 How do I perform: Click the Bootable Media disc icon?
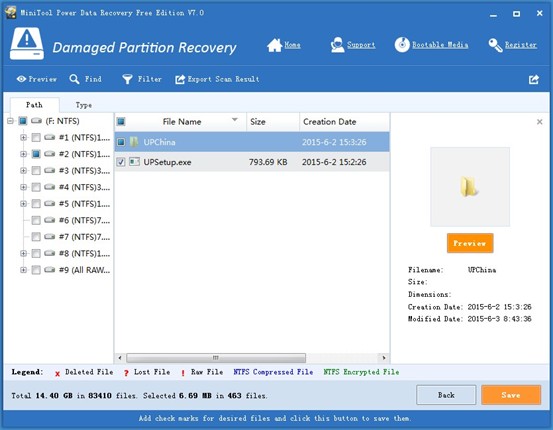402,44
